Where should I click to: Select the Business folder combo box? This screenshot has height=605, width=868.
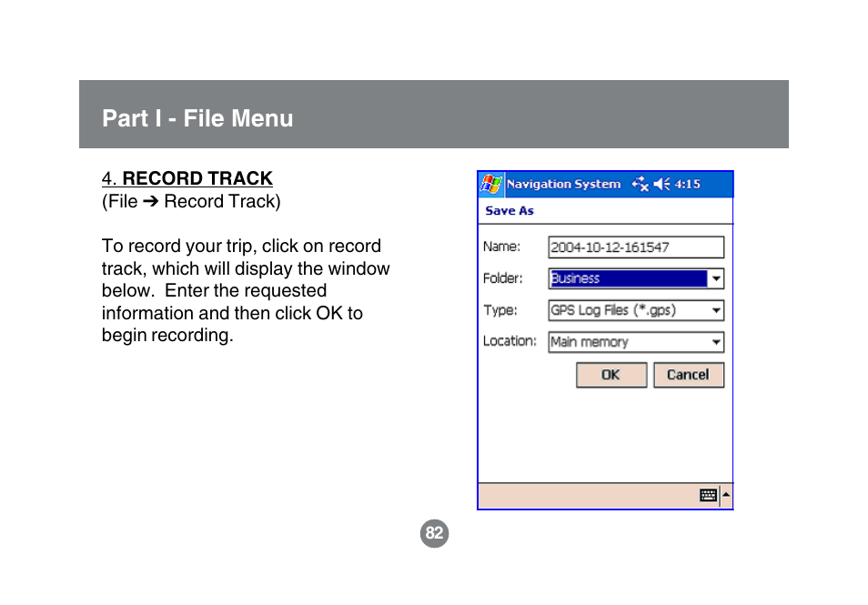point(636,278)
